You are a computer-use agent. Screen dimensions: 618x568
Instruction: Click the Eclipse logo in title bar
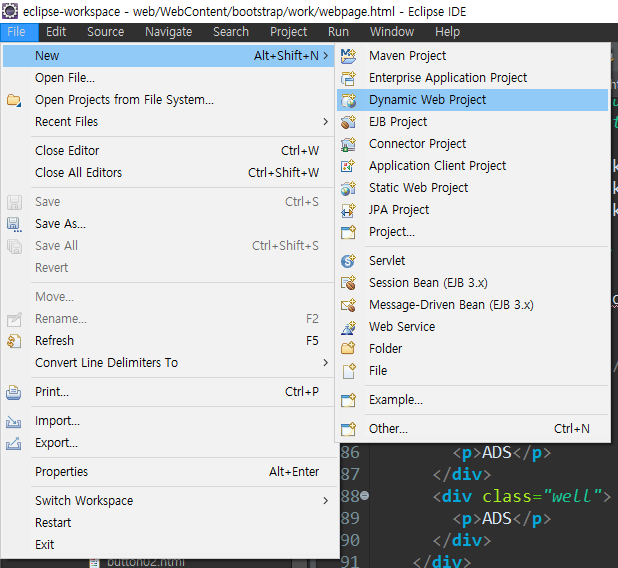click(x=10, y=11)
